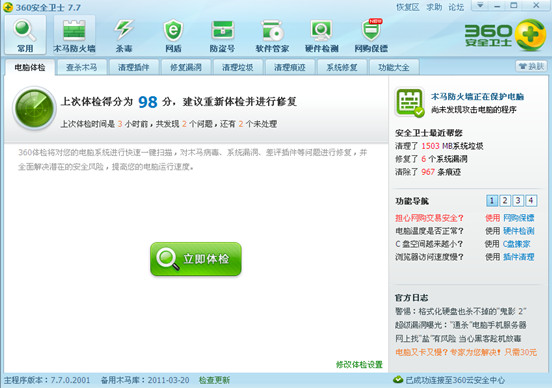The image size is (552, 388).
Task: Open the 网盾 shield icon
Action: 173,35
